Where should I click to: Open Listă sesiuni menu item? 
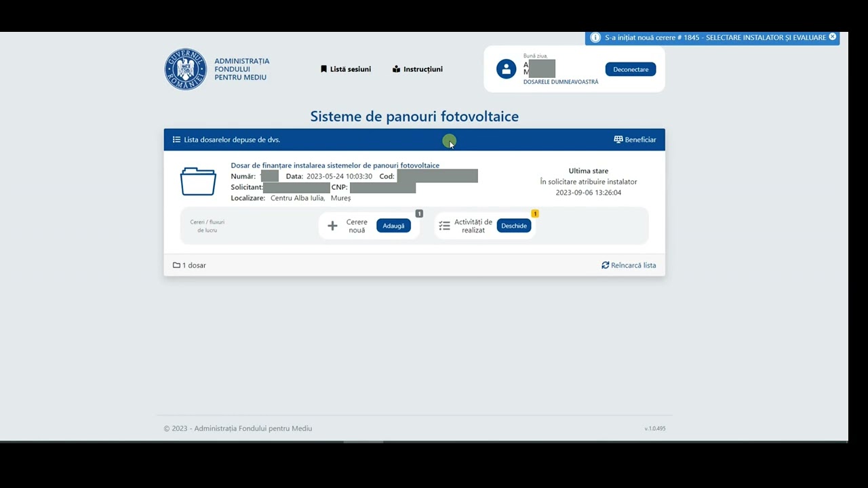pos(346,69)
